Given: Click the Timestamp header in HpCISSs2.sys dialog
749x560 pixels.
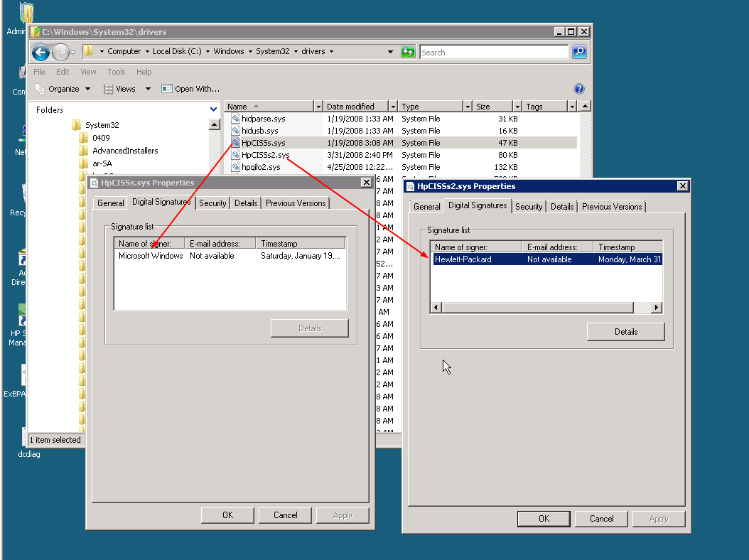Looking at the screenshot, I should 627,247.
